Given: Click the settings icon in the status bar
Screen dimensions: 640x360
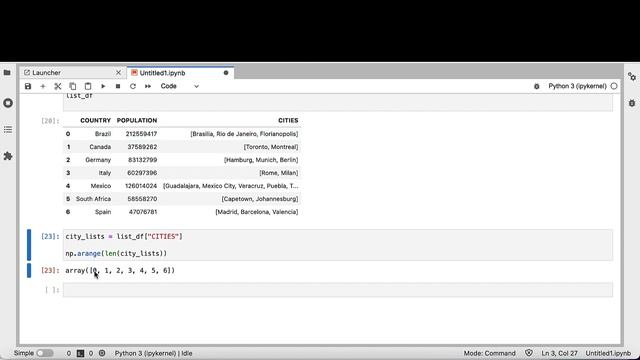Looking at the screenshot, I should pos(102,353).
